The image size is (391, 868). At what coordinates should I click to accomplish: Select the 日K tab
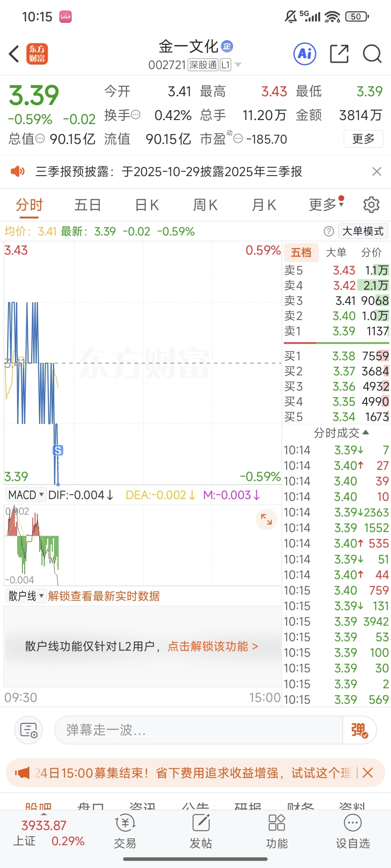pos(147,205)
